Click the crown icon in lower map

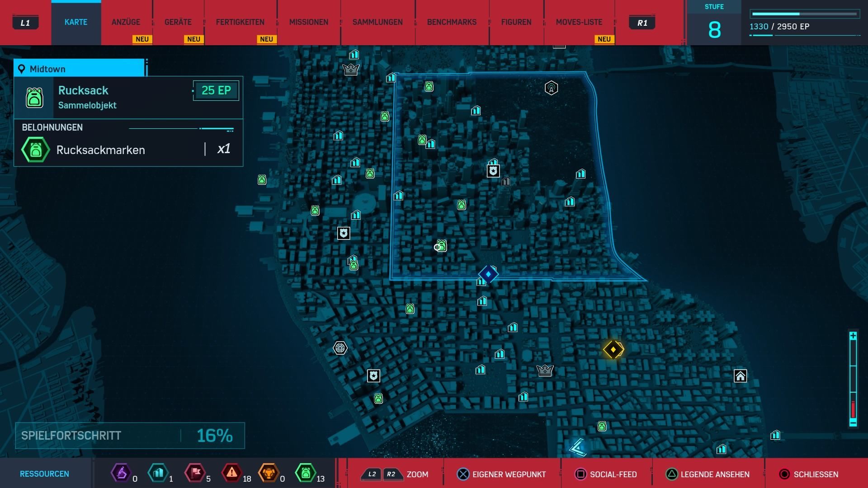[x=545, y=370]
